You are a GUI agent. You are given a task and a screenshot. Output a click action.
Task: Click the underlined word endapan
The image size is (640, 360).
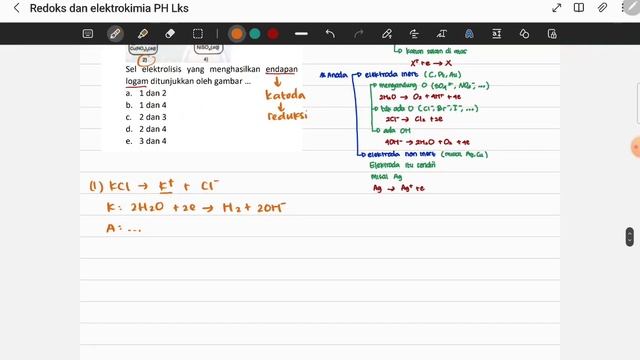[x=282, y=69]
